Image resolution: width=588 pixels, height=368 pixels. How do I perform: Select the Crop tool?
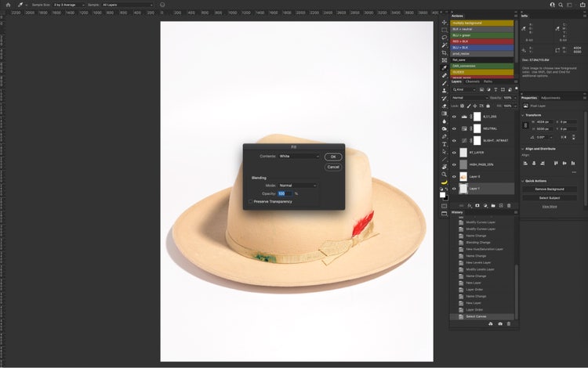tap(445, 52)
